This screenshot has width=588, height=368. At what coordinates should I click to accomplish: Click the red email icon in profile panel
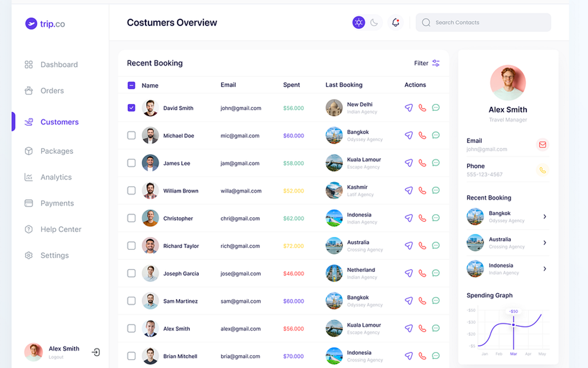coord(543,145)
